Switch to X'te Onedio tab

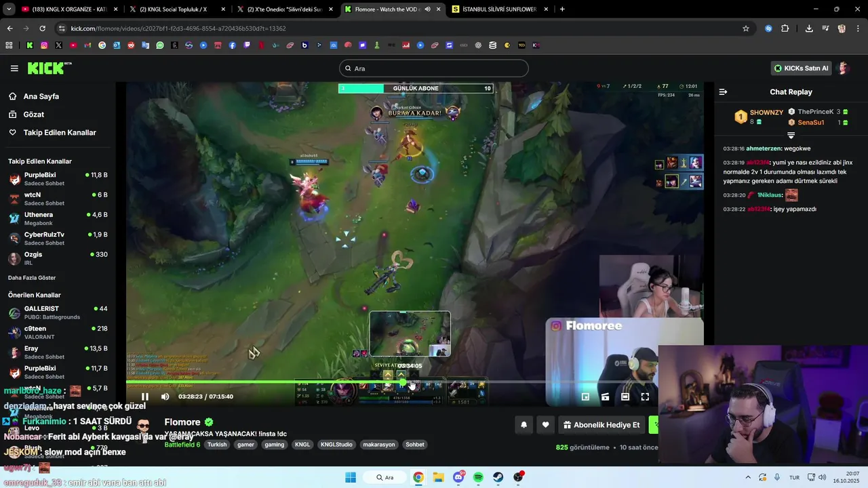tap(283, 9)
